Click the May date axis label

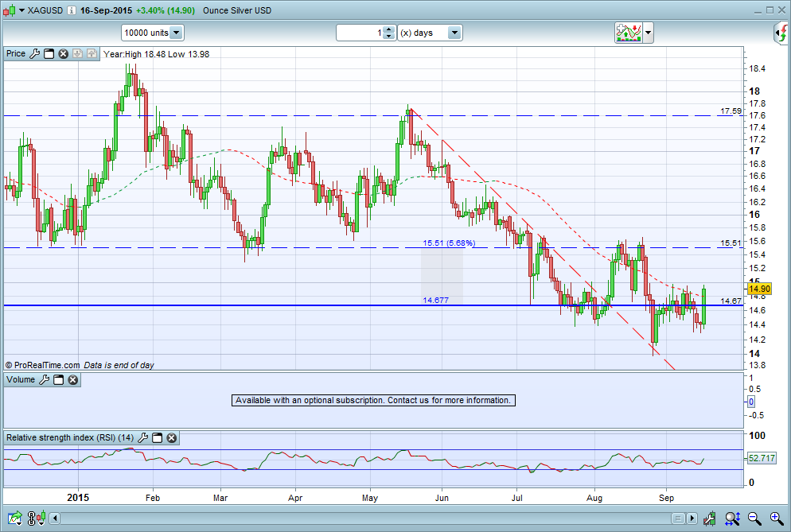tap(370, 498)
